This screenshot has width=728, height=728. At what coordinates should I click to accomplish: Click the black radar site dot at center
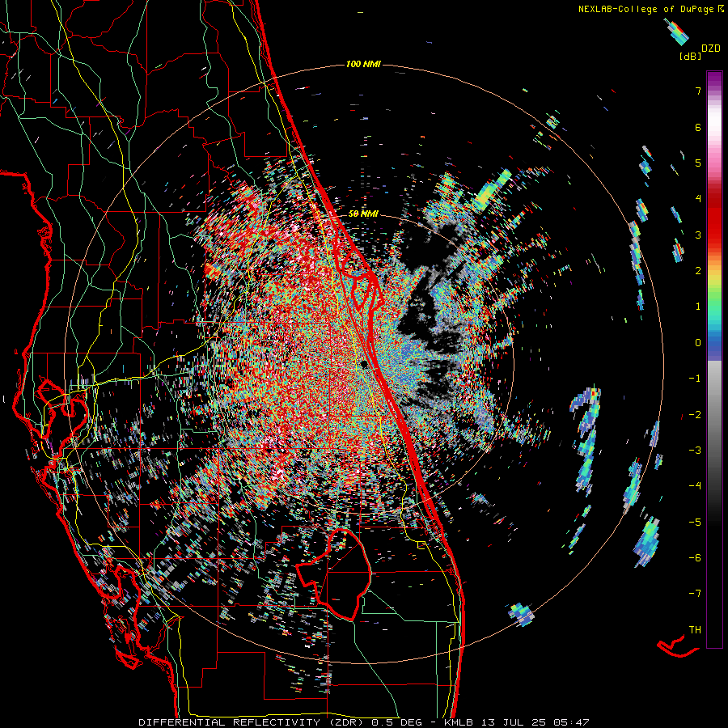365,365
